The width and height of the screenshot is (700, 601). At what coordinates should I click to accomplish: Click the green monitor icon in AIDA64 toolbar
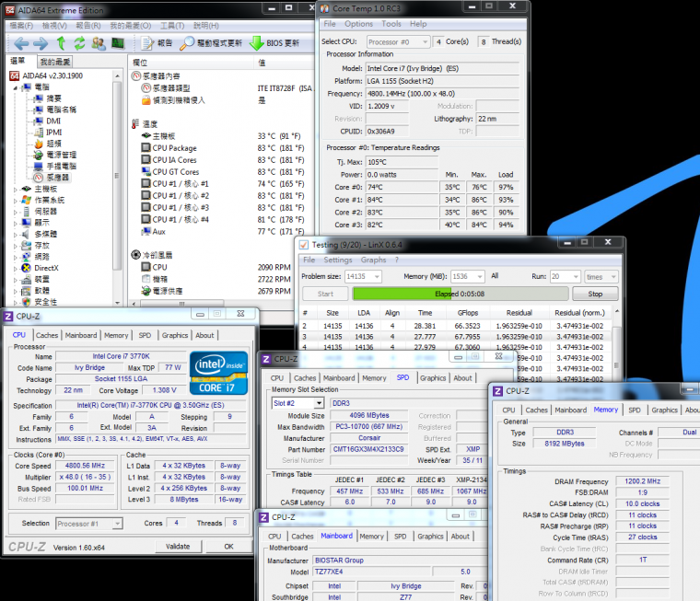click(x=118, y=43)
